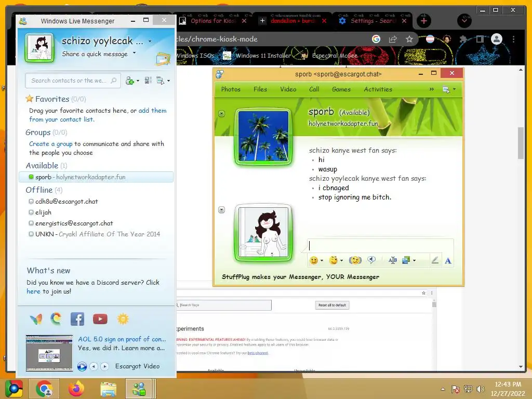Click the Action Center flag tray icon
This screenshot has height=399, width=532.
[x=455, y=389]
